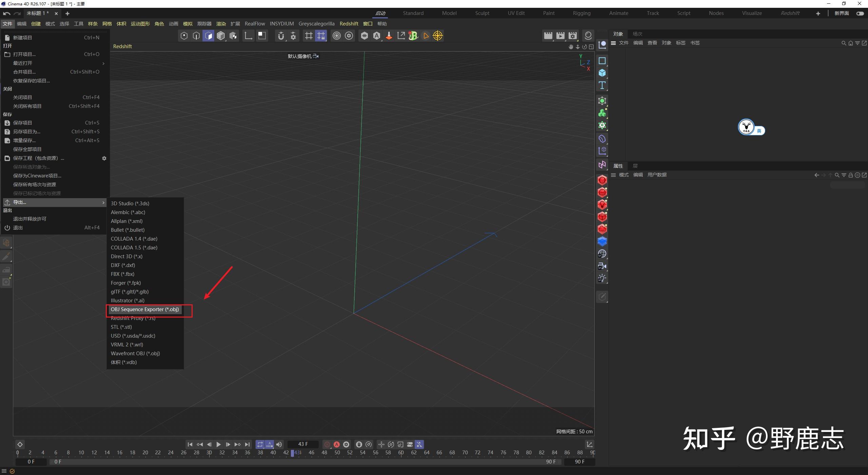The width and height of the screenshot is (868, 475).
Task: Enable the snapping magnet tool
Action: (280, 36)
